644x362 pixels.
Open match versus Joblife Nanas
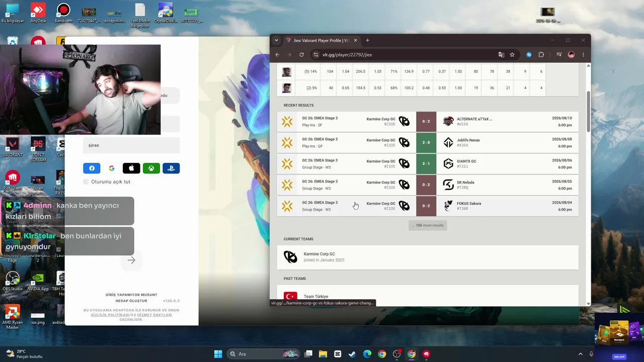pos(428,142)
